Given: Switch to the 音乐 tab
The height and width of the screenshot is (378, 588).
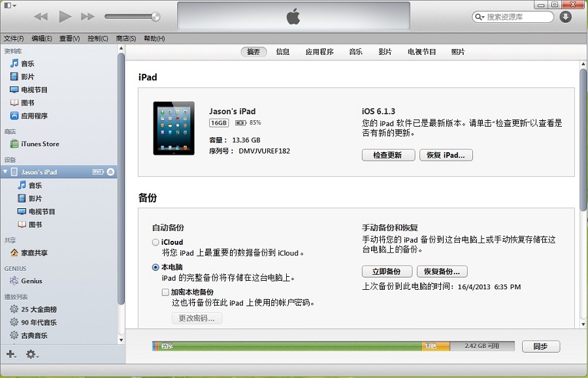Looking at the screenshot, I should click(x=355, y=52).
